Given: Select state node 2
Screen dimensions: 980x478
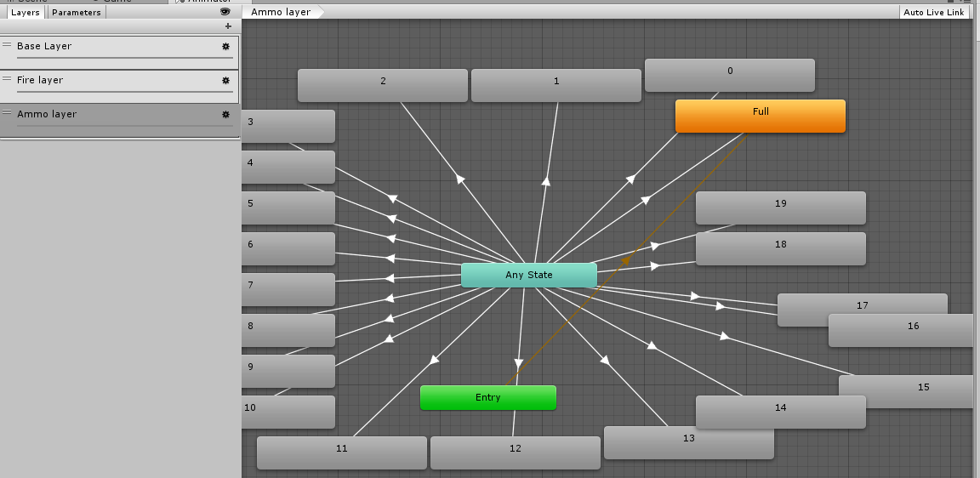Looking at the screenshot, I should coord(383,86).
